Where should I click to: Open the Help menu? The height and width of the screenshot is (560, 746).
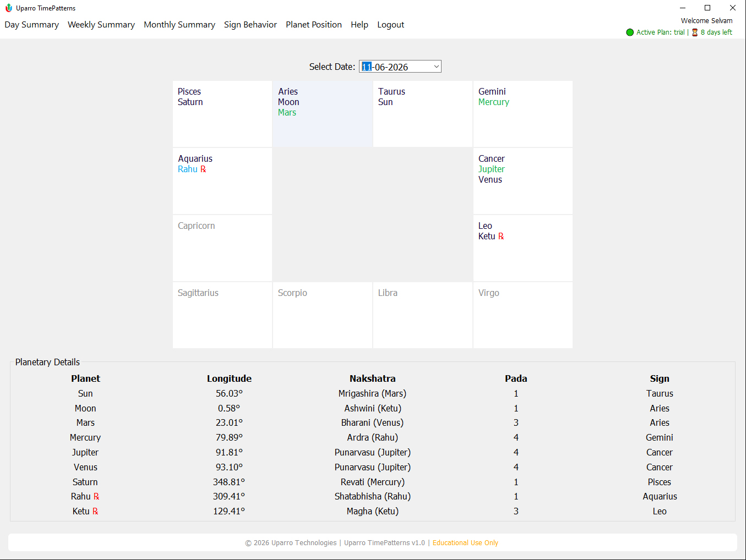coord(360,25)
